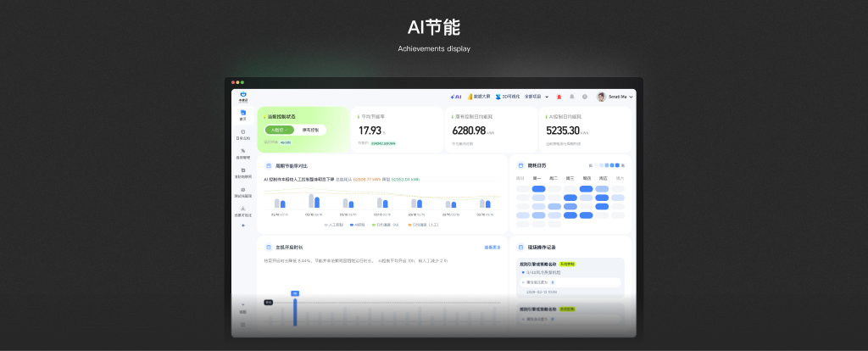Click the green kWh value in chart summary
The height and width of the screenshot is (351, 868).
[405, 180]
